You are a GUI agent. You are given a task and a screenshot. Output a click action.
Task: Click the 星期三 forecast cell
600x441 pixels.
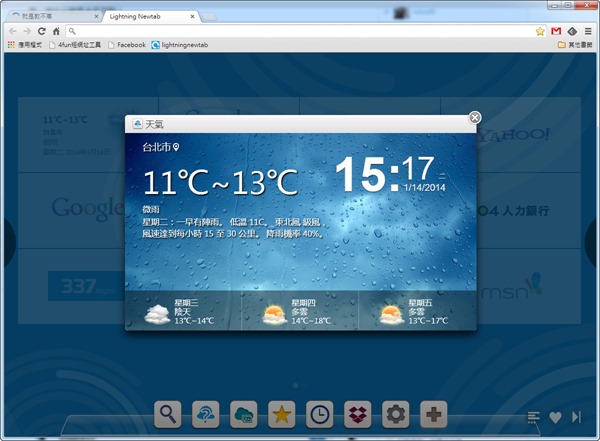click(183, 311)
